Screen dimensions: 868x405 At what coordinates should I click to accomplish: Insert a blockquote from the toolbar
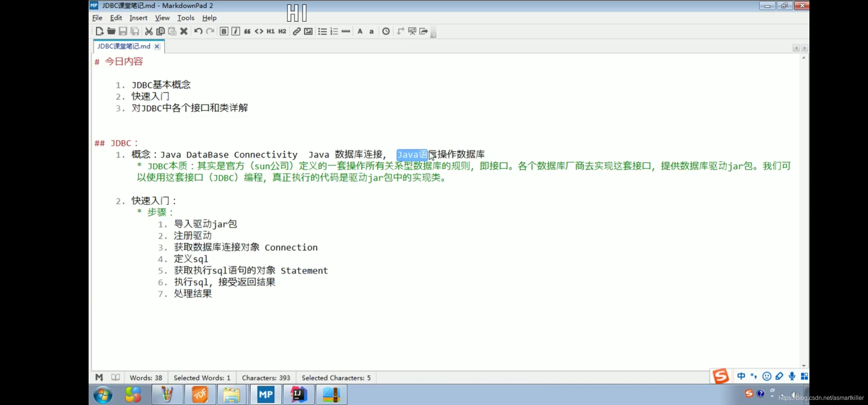point(247,31)
